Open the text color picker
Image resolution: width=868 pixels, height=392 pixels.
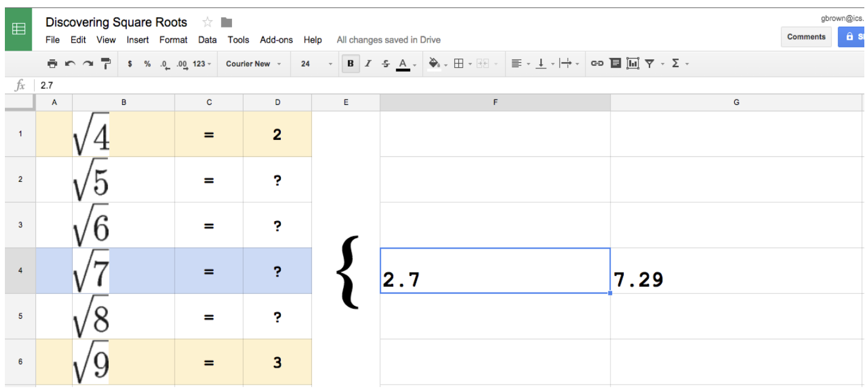click(404, 64)
